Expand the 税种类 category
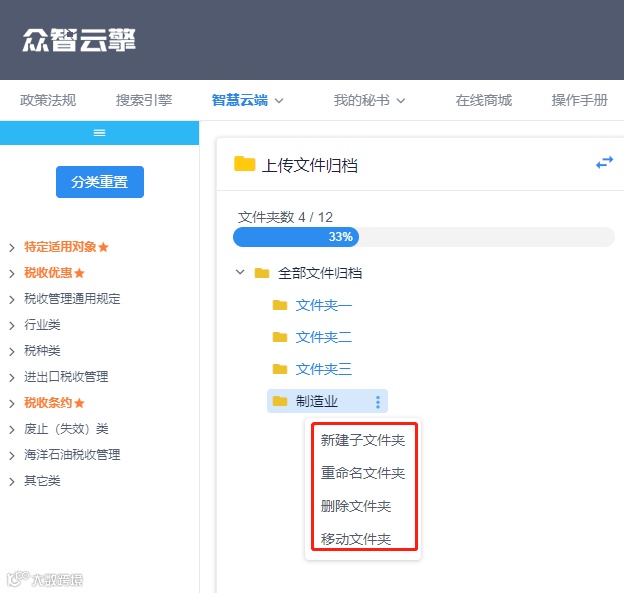Image resolution: width=624 pixels, height=593 pixels. tap(12, 351)
